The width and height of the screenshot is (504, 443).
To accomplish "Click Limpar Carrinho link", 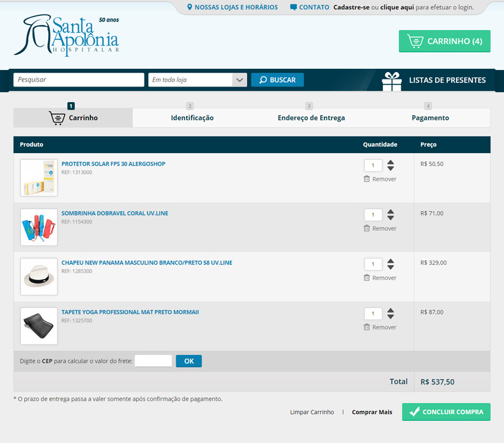I will point(312,412).
